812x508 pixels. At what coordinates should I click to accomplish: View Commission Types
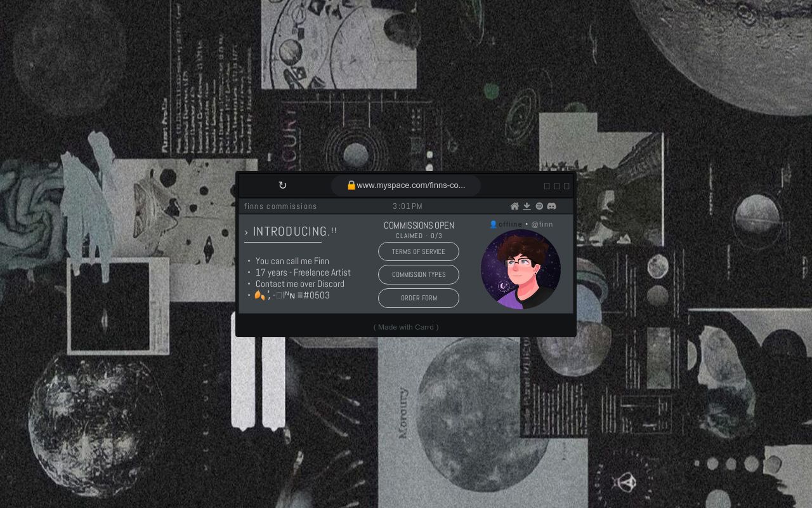click(x=418, y=275)
